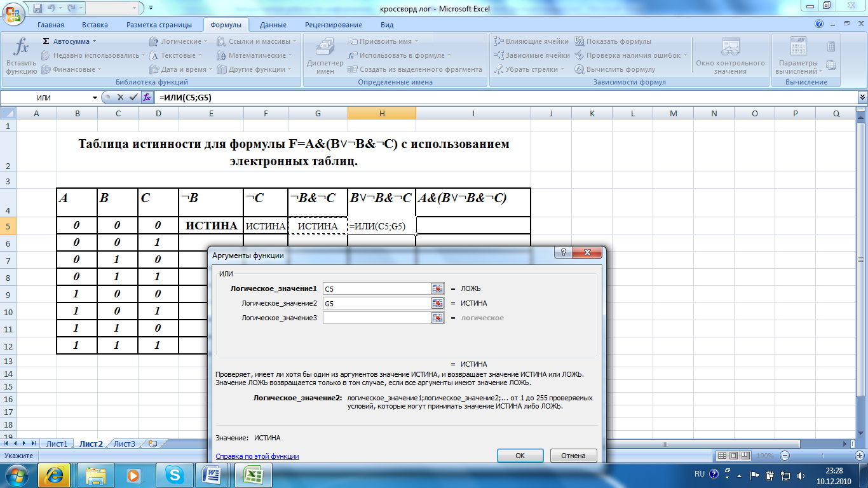Expand the Дата и время dropdown
The image size is (868, 488).
pos(182,69)
